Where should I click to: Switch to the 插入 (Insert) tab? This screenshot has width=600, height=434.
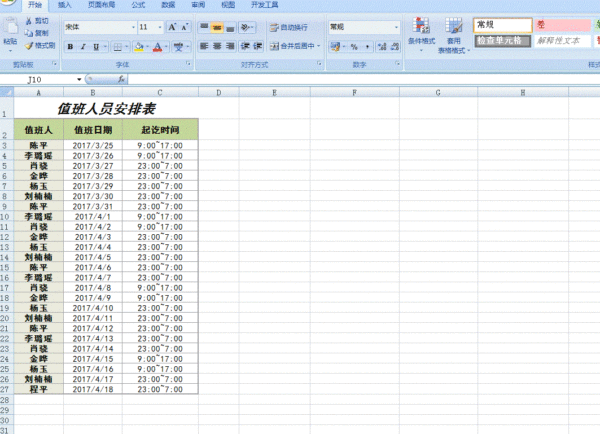coord(66,5)
